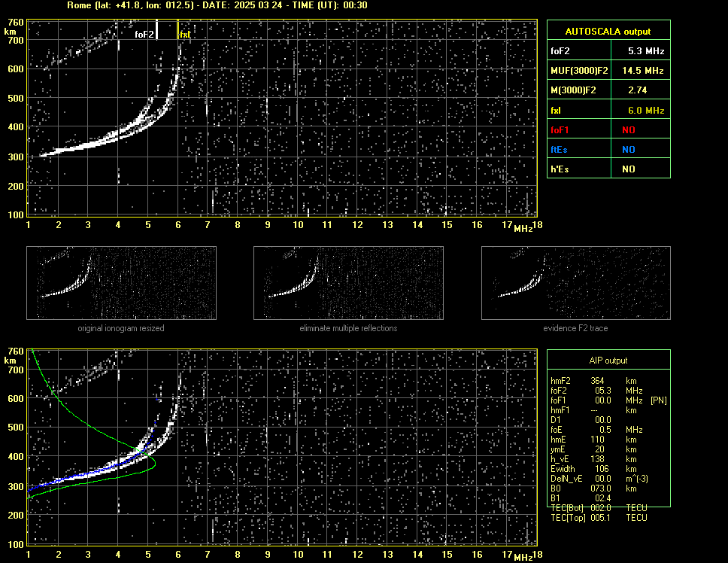Select the AIP foF2 05.3 value
728x563 pixels.
[603, 391]
